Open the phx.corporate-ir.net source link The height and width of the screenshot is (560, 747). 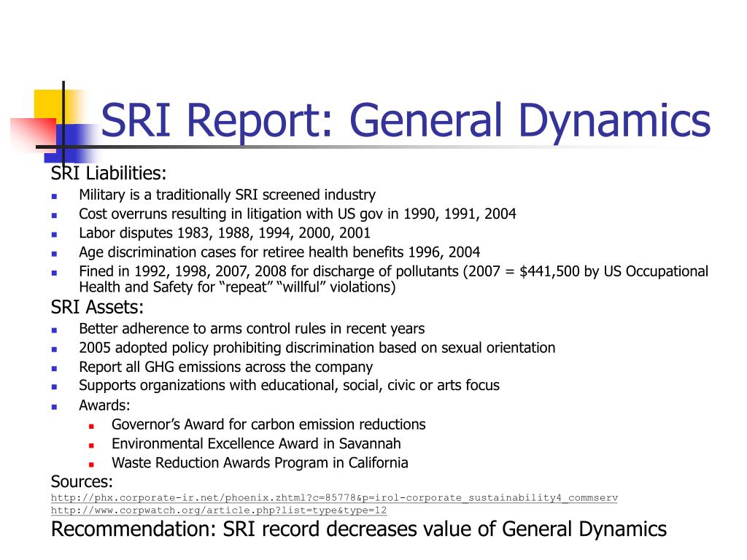pyautogui.click(x=334, y=497)
